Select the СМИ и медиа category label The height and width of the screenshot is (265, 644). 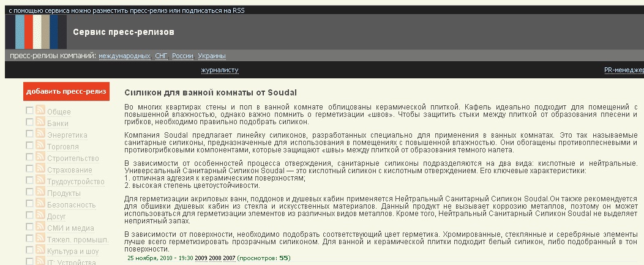70,228
